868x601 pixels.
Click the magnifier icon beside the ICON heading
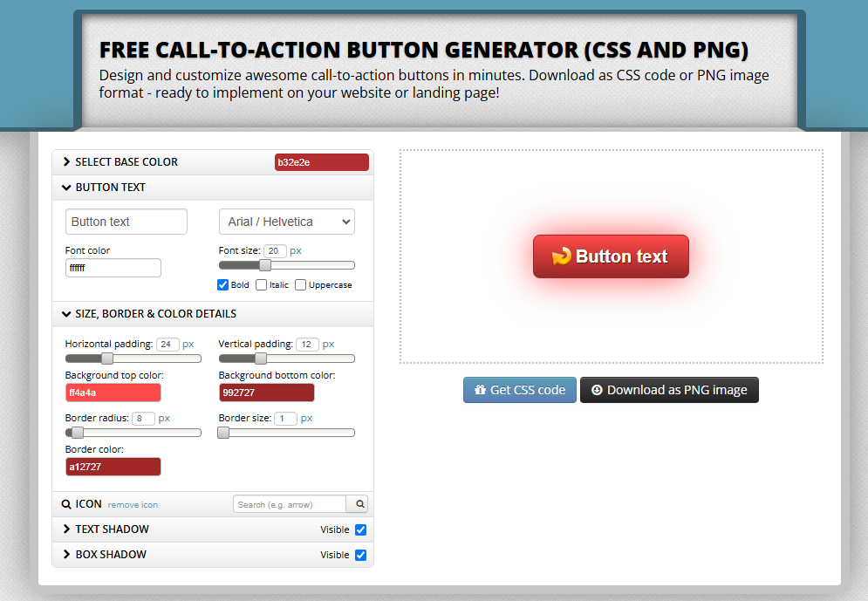coord(66,503)
